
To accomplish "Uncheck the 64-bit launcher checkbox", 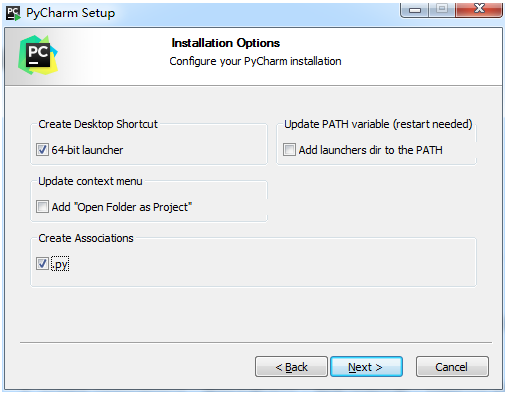I will click(42, 150).
